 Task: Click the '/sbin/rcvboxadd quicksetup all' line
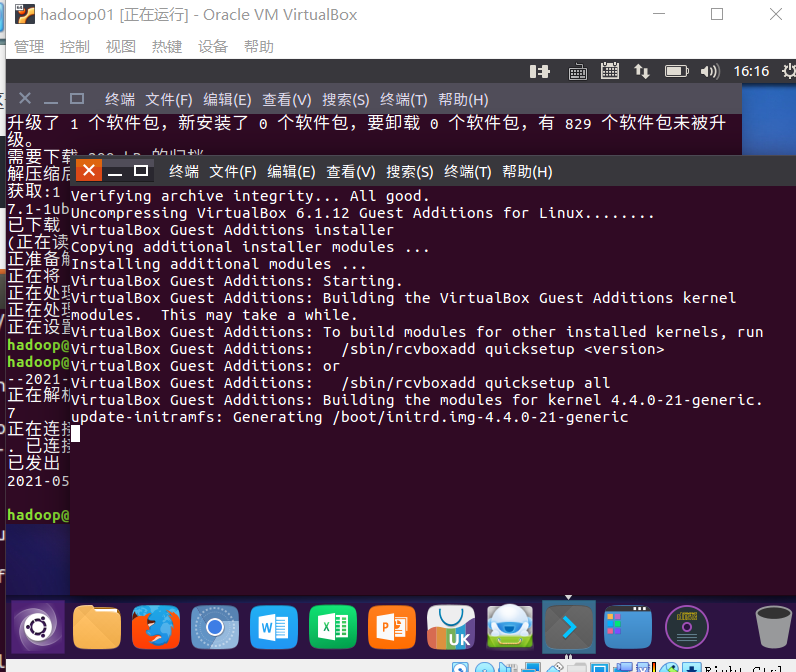point(341,383)
